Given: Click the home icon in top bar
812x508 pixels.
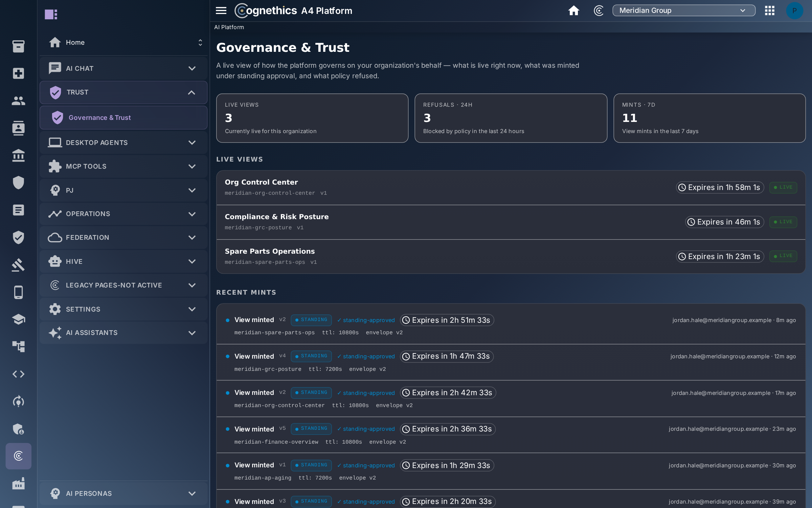Looking at the screenshot, I should [x=573, y=10].
